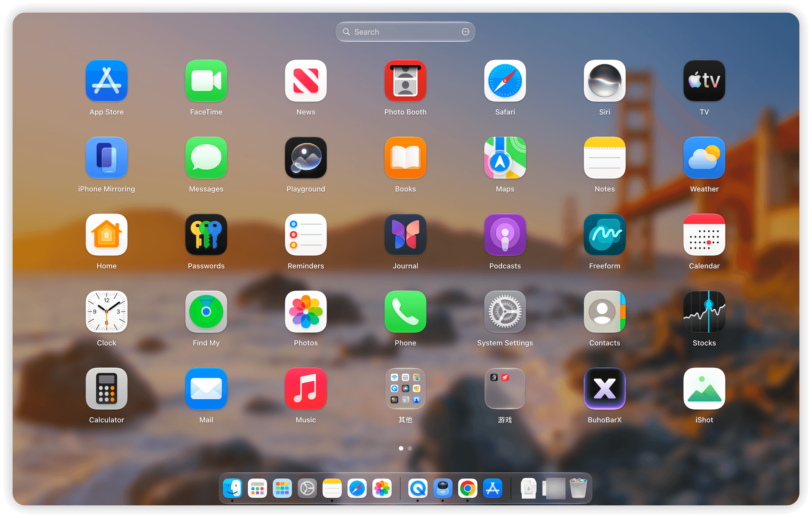Screen dimensions: 812x518
Task: Expand the 其他 app folder
Action: point(405,388)
